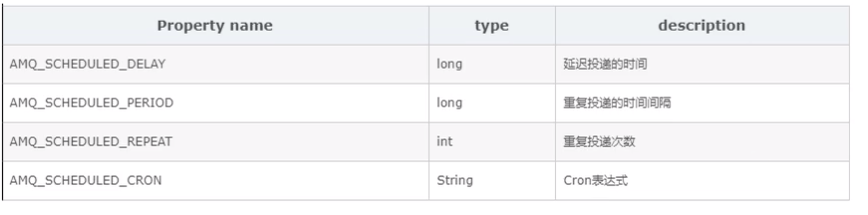Click "long" type in the AMQ_SCHEDULED_PERIOD row
Viewport: 868px width, 215px height.
[449, 103]
